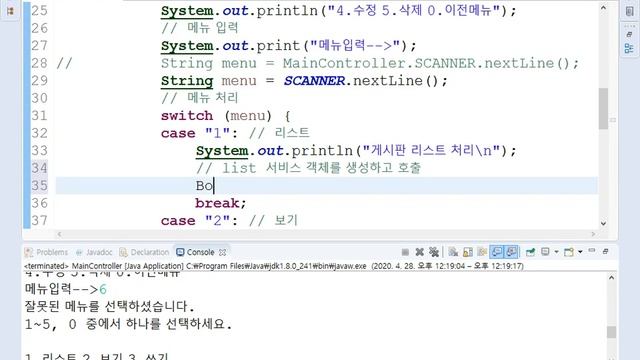Image resolution: width=640 pixels, height=360 pixels.
Task: Open the Open Console dropdown arrow
Action: pos(580,252)
